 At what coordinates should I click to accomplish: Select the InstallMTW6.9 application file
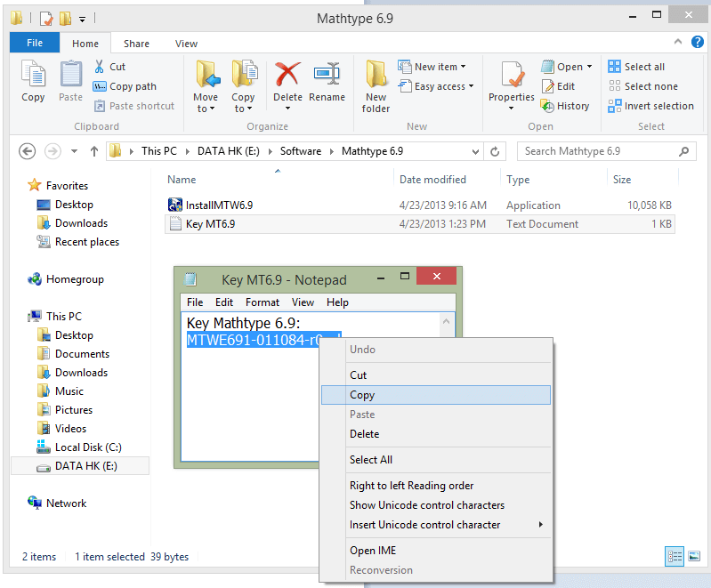click(420, 205)
